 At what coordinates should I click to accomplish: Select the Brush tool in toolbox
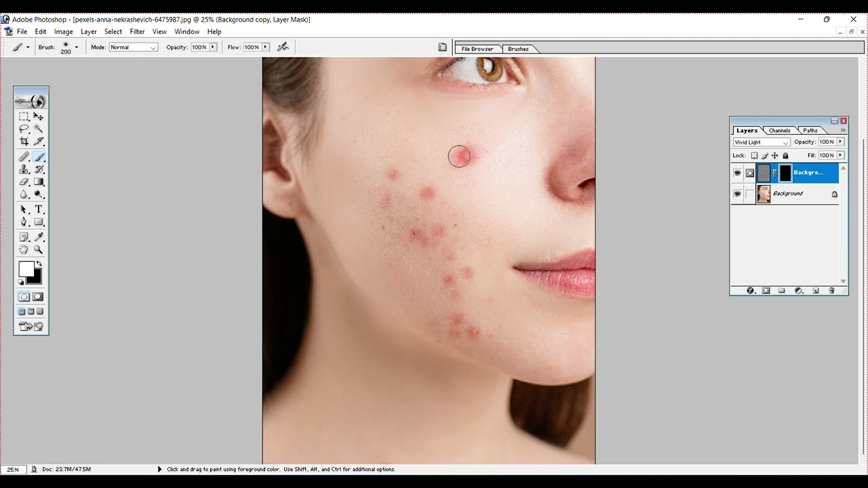click(x=39, y=157)
